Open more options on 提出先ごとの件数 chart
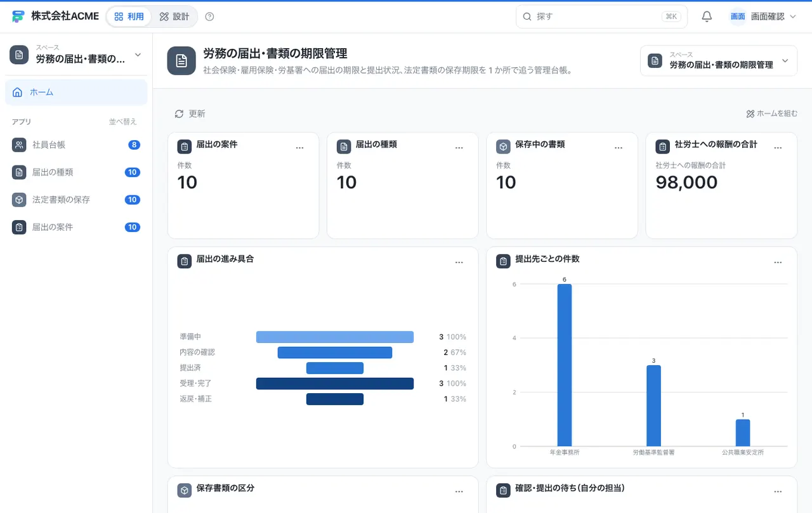Viewport: 812px width, 513px height. pos(778,263)
